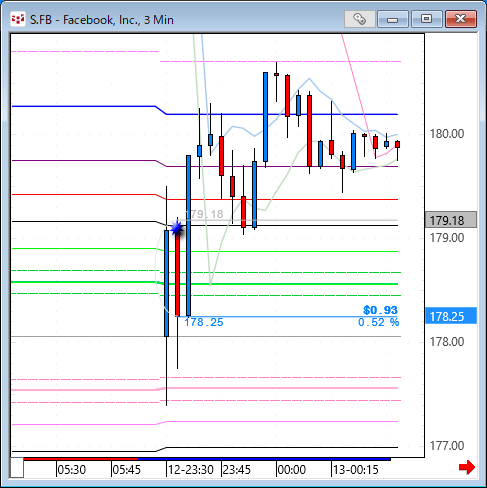The width and height of the screenshot is (487, 488).
Task: Click the 178.25 blue price label
Action: pos(451,316)
